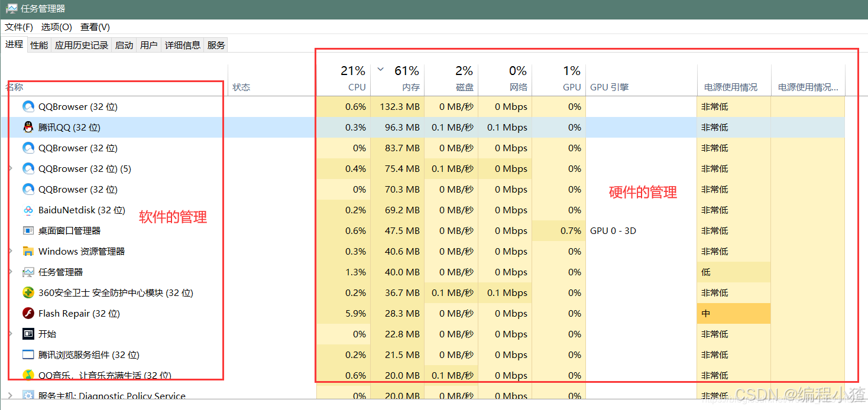Screen dimensions: 868x410
Task: Sort processes by 网络 column header
Action: point(505,80)
